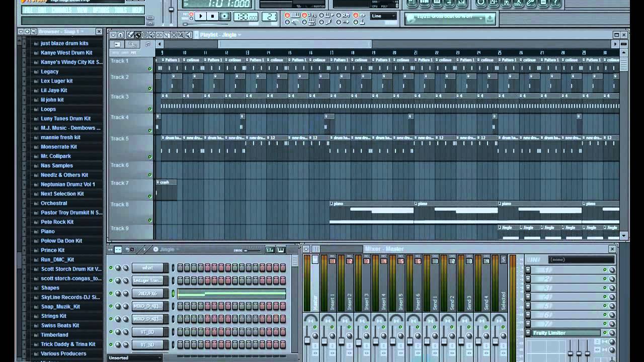Click the keyboard editor icon in step sequencer
Viewport: 644px width, 362px height.
[281, 250]
